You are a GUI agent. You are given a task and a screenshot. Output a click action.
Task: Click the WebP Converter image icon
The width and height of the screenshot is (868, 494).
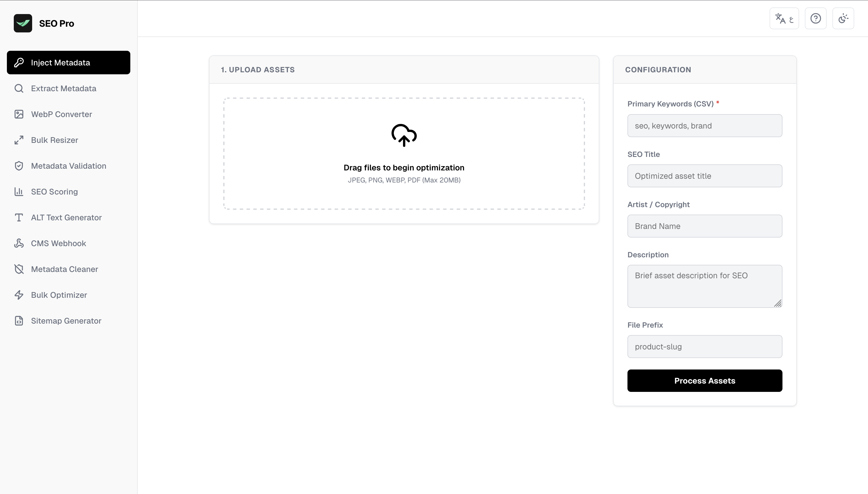click(19, 114)
